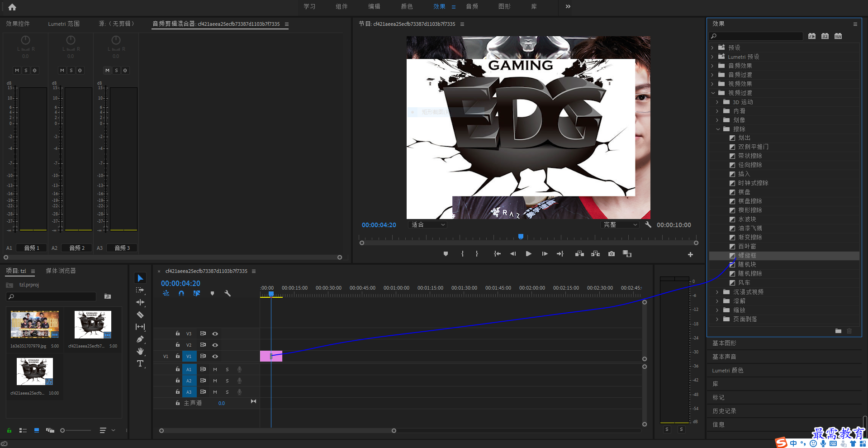Open Program monitor wrench settings

648,224
